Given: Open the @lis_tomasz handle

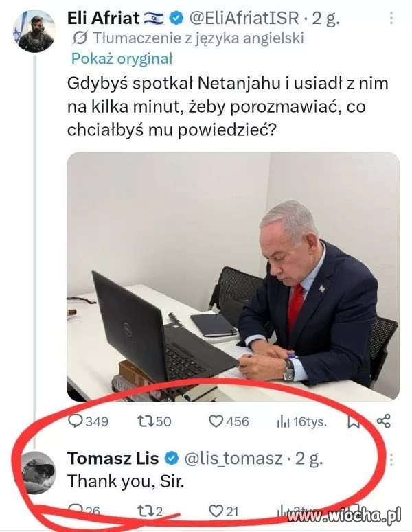Looking at the screenshot, I should (233, 459).
